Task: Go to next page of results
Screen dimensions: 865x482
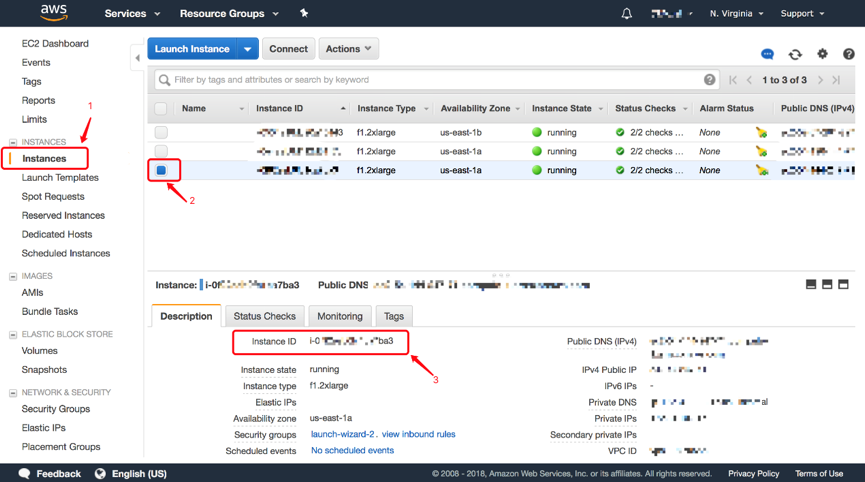Action: coord(820,80)
